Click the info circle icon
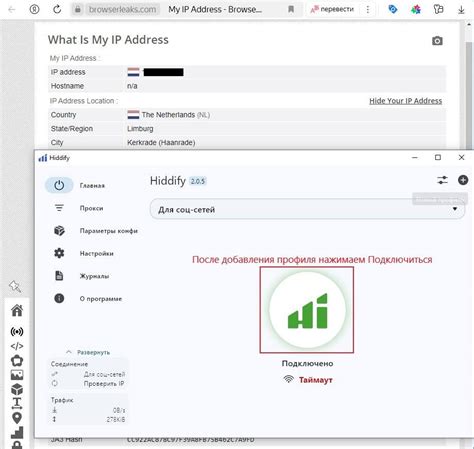 tap(59, 298)
